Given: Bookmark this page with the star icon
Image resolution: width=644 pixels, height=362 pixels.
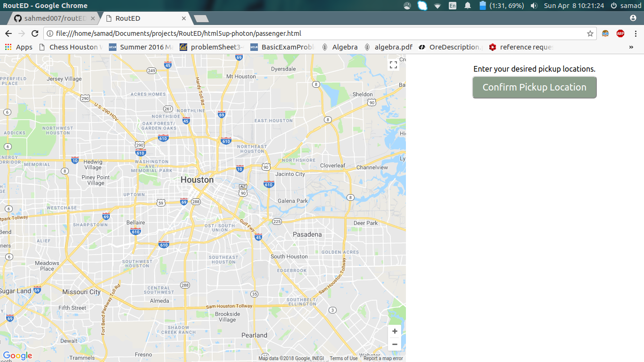Looking at the screenshot, I should click(x=590, y=33).
